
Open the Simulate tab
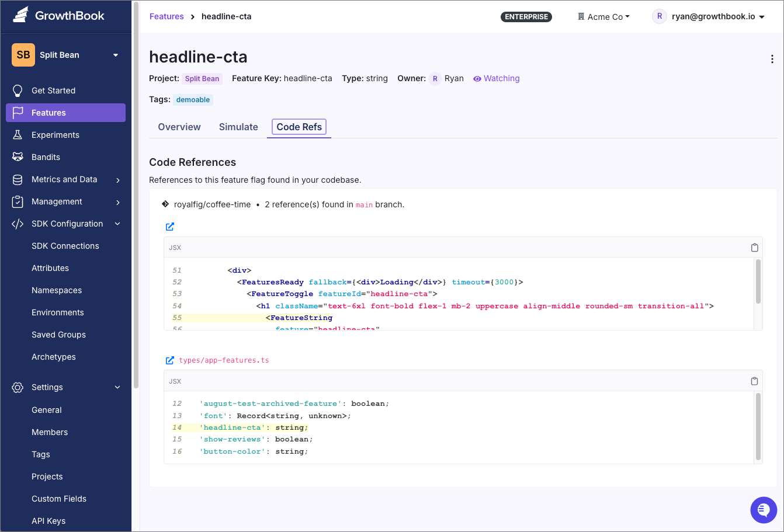238,127
